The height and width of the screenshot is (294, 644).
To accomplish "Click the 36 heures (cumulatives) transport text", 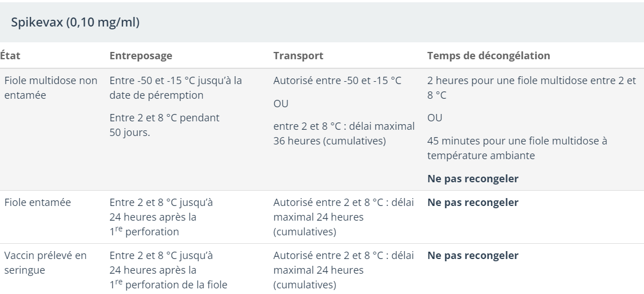I will [x=329, y=140].
